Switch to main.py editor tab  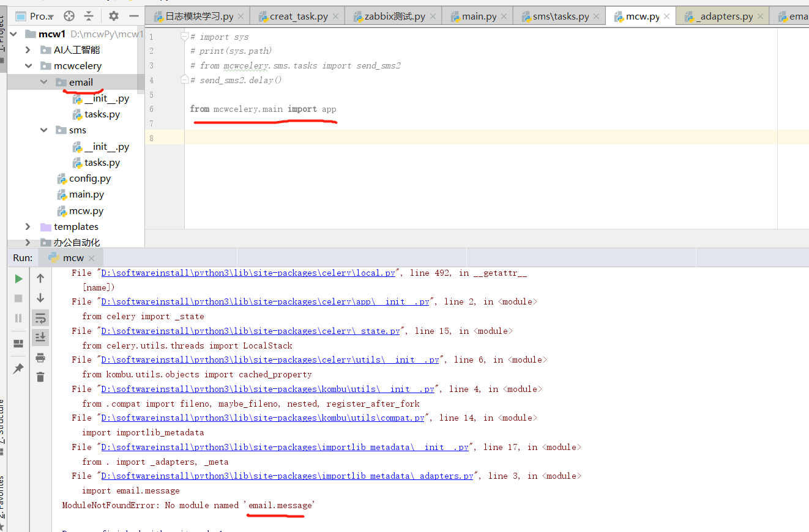click(x=479, y=17)
